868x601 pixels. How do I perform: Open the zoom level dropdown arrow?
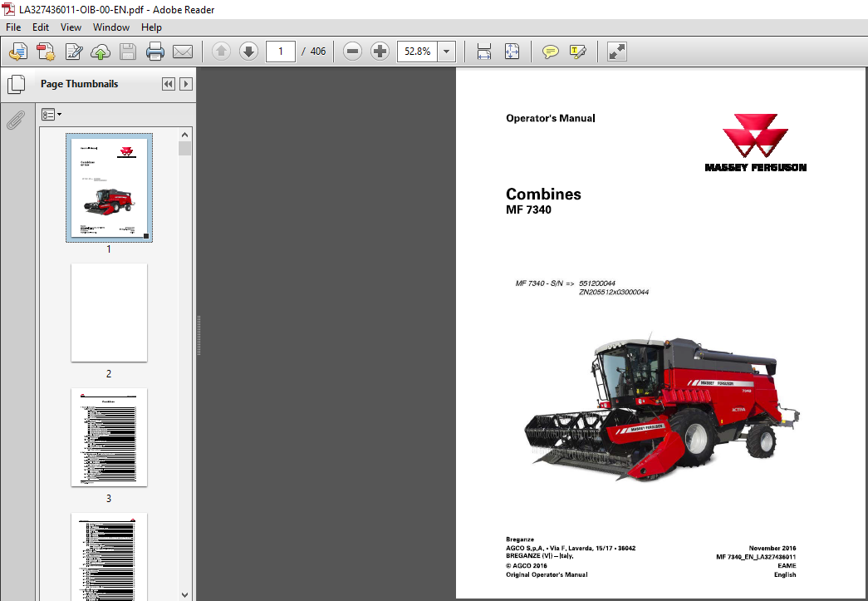446,52
